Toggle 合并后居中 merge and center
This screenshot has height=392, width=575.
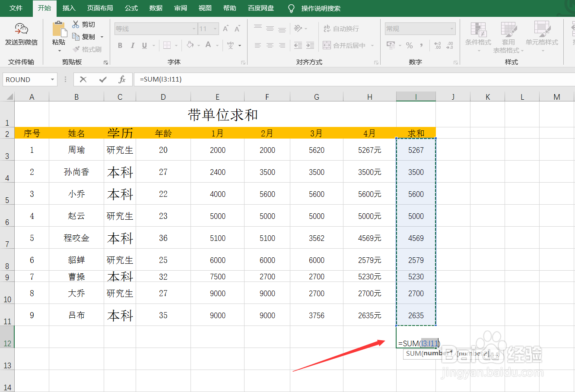344,45
